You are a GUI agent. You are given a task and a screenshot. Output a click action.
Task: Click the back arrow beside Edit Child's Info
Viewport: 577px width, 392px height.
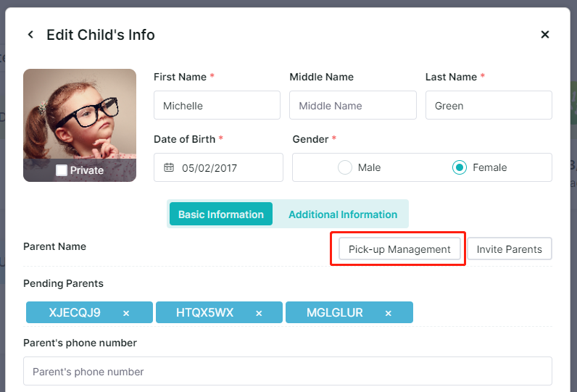click(x=30, y=35)
